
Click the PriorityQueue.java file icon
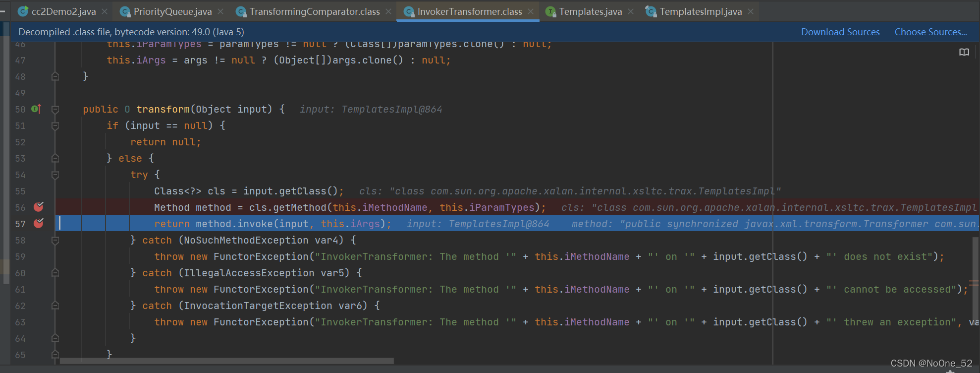[x=125, y=11]
